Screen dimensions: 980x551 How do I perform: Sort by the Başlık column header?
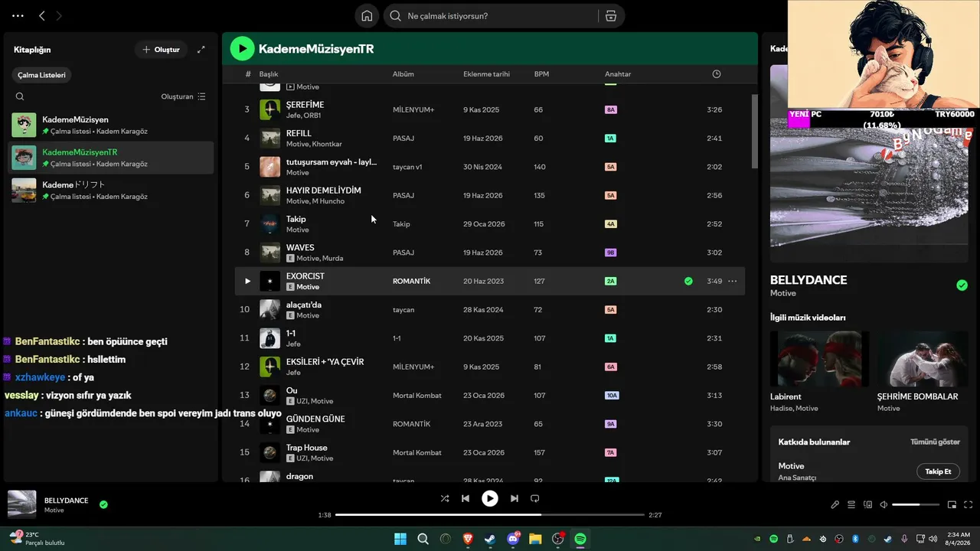(269, 74)
